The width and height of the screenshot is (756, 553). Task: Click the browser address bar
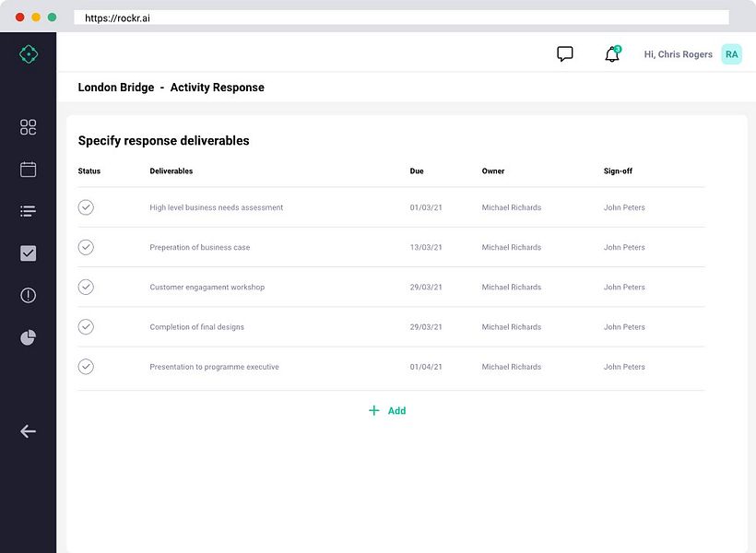tap(401, 18)
